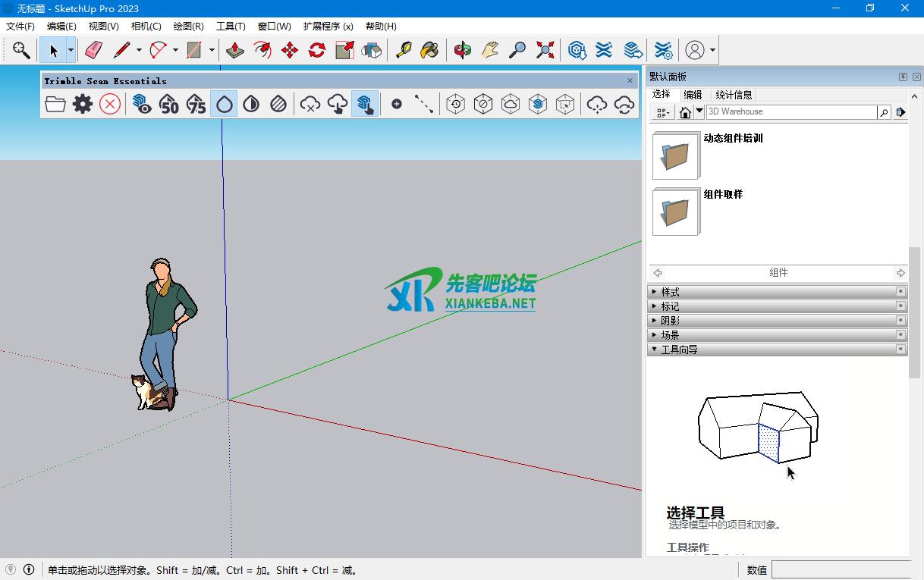Toggle point cloud visibility eye icon
This screenshot has height=580, width=924.
[141, 104]
